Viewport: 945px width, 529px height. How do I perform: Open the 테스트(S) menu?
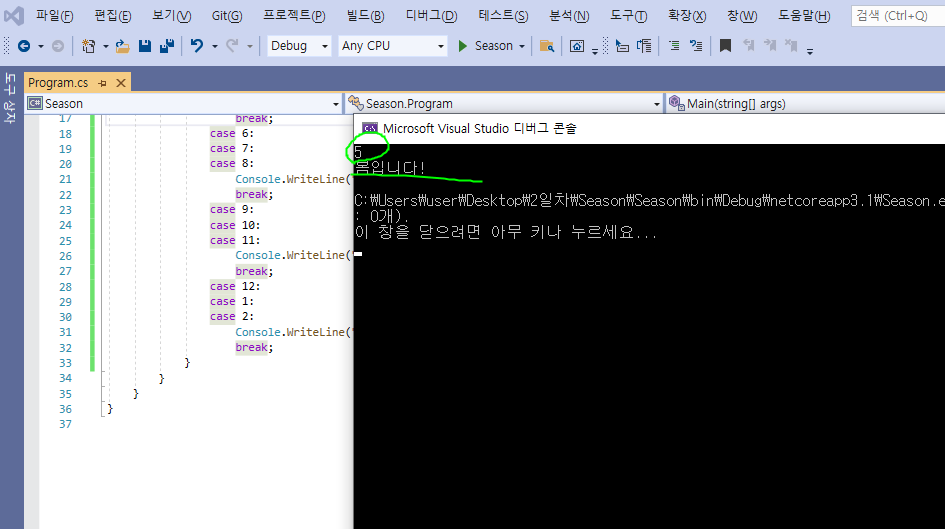coord(503,16)
